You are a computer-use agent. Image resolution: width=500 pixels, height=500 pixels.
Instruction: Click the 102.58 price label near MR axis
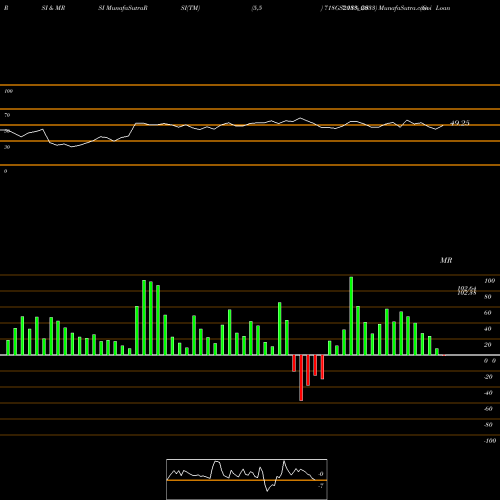pyautogui.click(x=467, y=293)
